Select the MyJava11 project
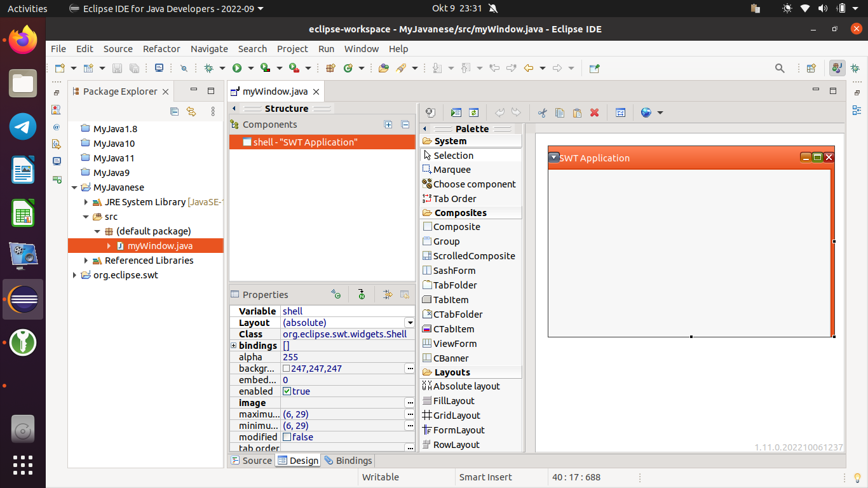This screenshot has height=488, width=868. coord(114,158)
